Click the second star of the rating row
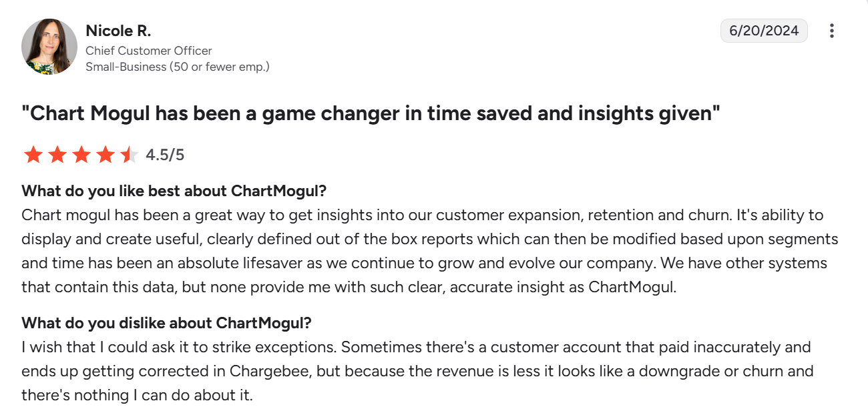 [x=57, y=154]
